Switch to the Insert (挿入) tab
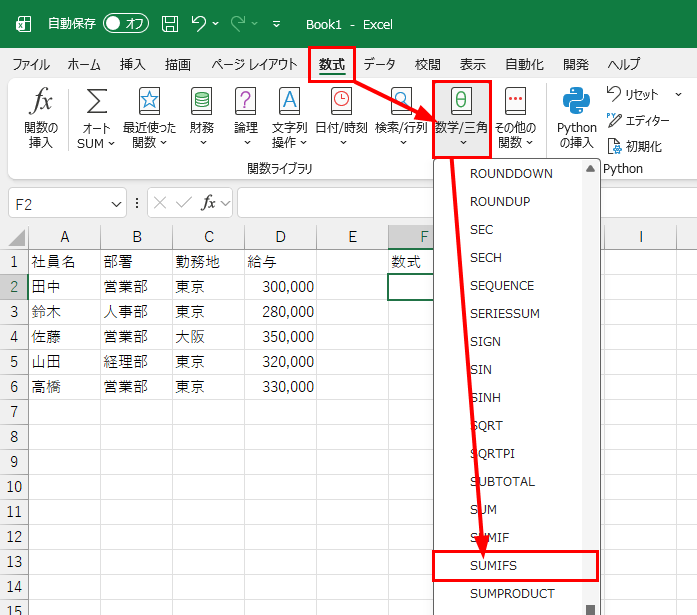 click(x=132, y=65)
